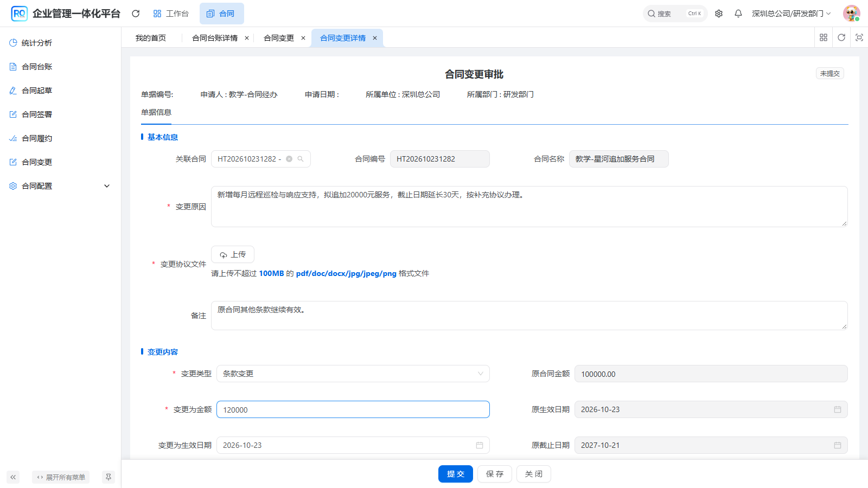The height and width of the screenshot is (488, 868).
Task: Click the calendar icon in 原生效日期
Action: click(x=838, y=409)
